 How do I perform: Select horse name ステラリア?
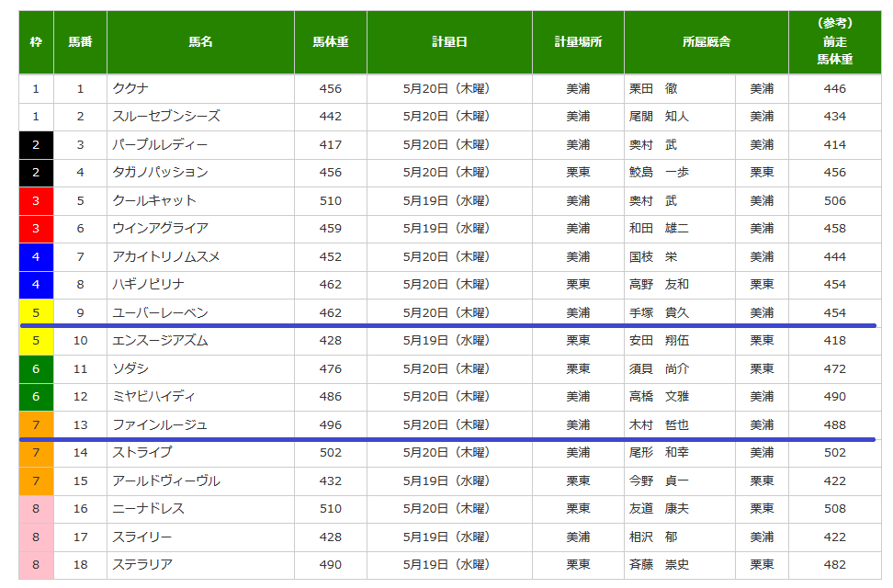point(142,565)
